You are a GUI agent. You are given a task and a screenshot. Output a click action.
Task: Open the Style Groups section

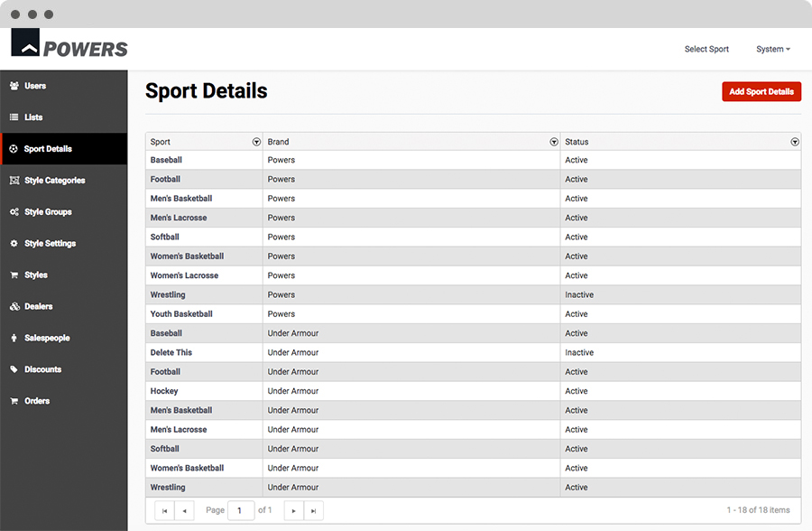64,212
